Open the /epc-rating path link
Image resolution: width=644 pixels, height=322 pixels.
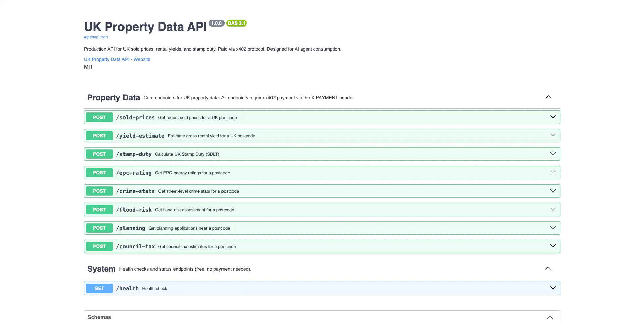(x=134, y=173)
